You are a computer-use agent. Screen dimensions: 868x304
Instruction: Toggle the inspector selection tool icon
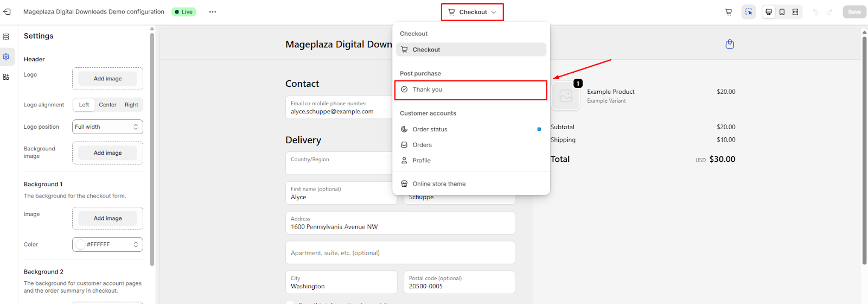pyautogui.click(x=749, y=12)
